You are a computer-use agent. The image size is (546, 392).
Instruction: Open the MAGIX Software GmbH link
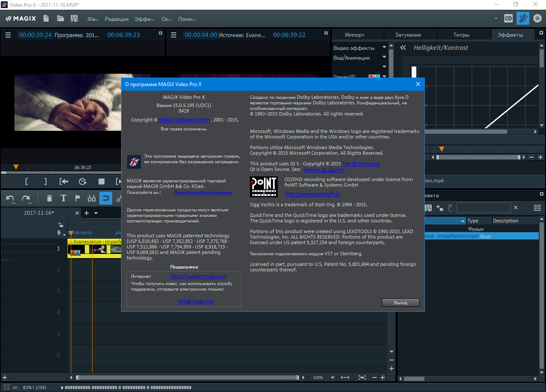pyautogui.click(x=185, y=120)
